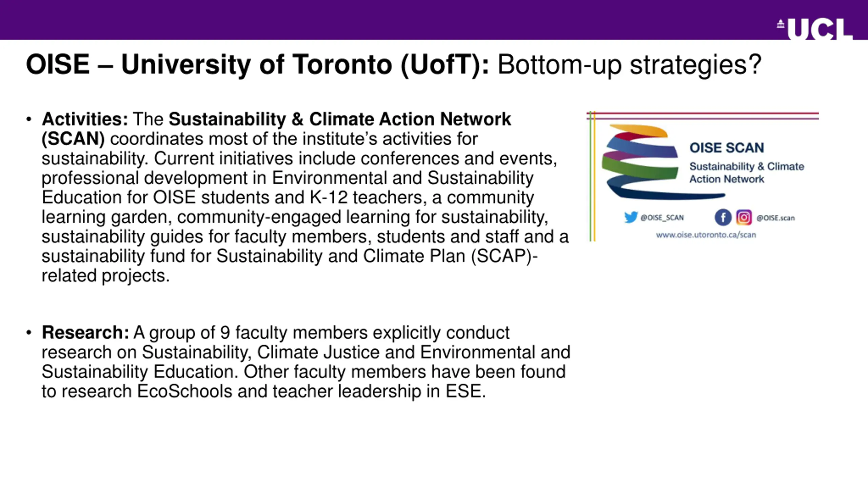Select the 'Sustainability & Climate Action Network' logo tagline
The image size is (868, 488).
point(746,172)
